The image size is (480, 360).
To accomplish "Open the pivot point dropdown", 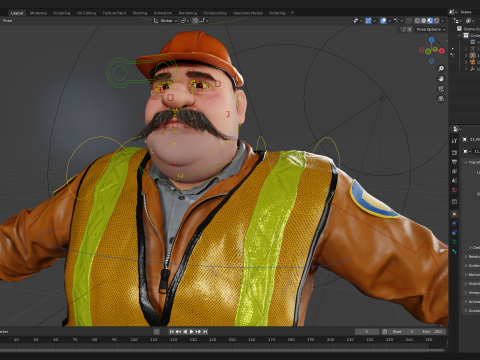I will (185, 21).
